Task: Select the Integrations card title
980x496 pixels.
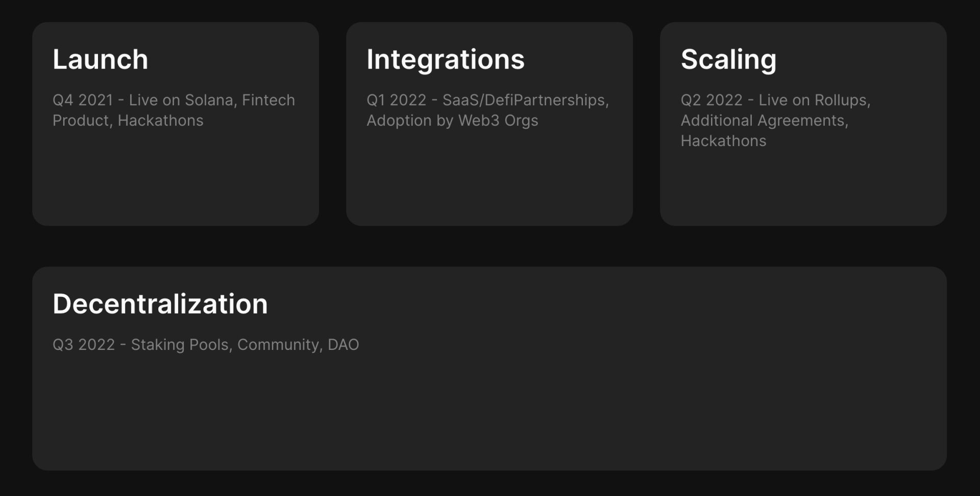Action: pos(445,59)
